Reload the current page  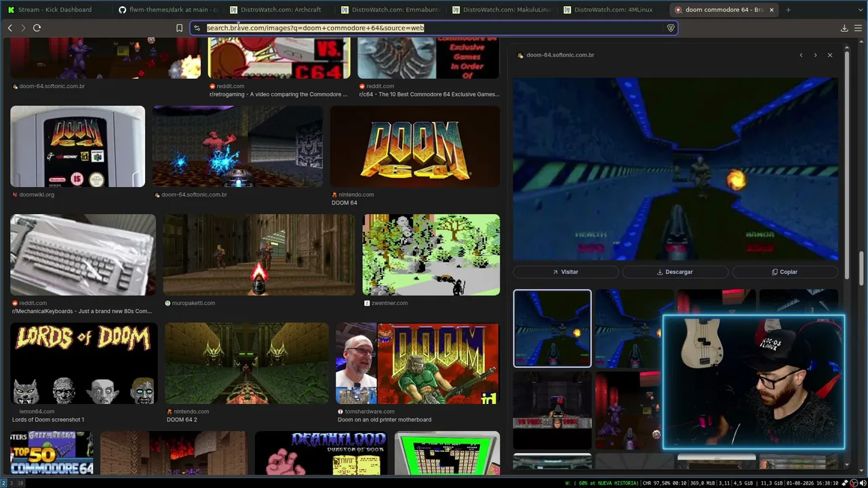pos(37,28)
